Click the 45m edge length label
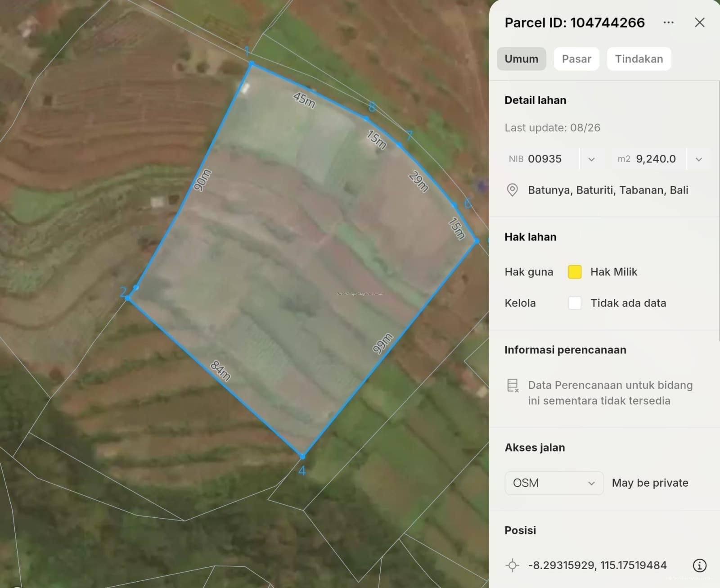This screenshot has height=588, width=720. tap(304, 100)
